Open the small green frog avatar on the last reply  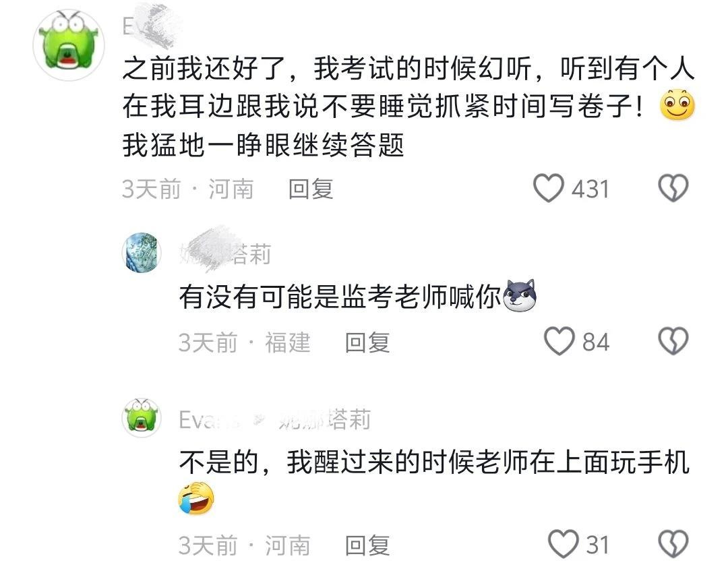142,417
